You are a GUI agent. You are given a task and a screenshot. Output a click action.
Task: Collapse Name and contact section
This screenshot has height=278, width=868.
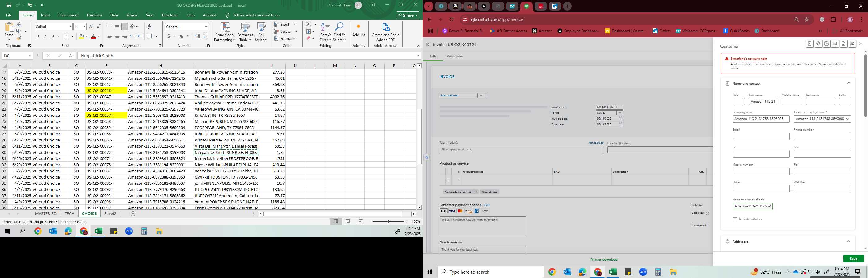pyautogui.click(x=849, y=83)
